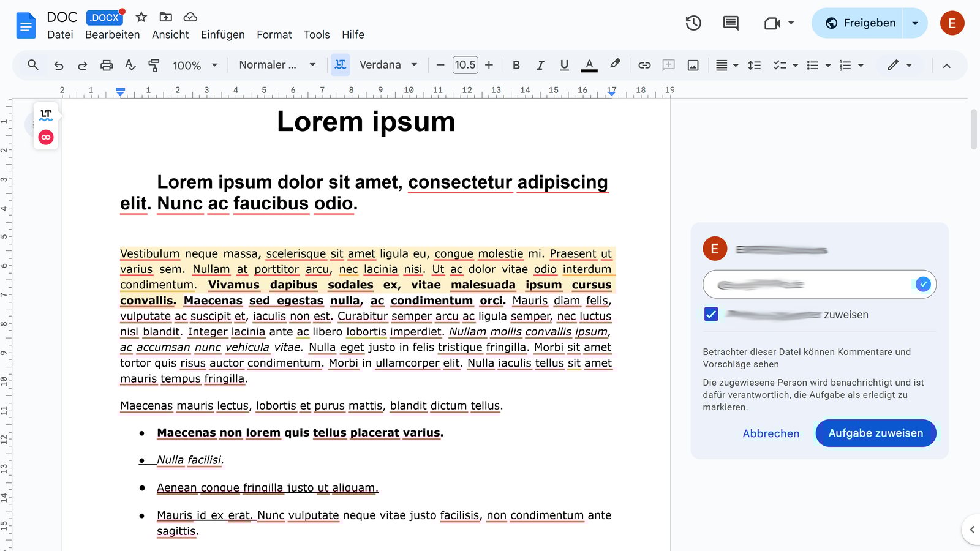Click the print icon in the toolbar
The height and width of the screenshot is (551, 980).
coord(107,65)
